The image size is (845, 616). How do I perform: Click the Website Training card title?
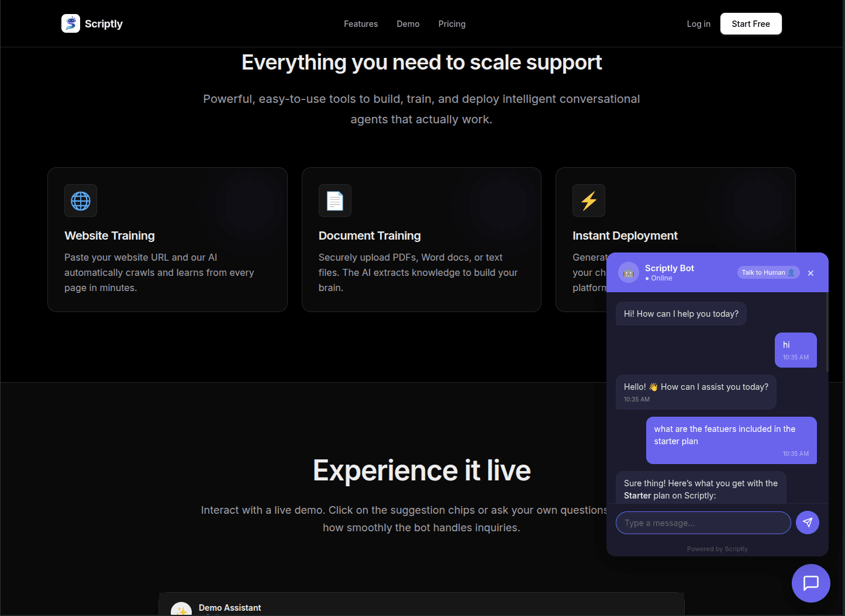(109, 236)
